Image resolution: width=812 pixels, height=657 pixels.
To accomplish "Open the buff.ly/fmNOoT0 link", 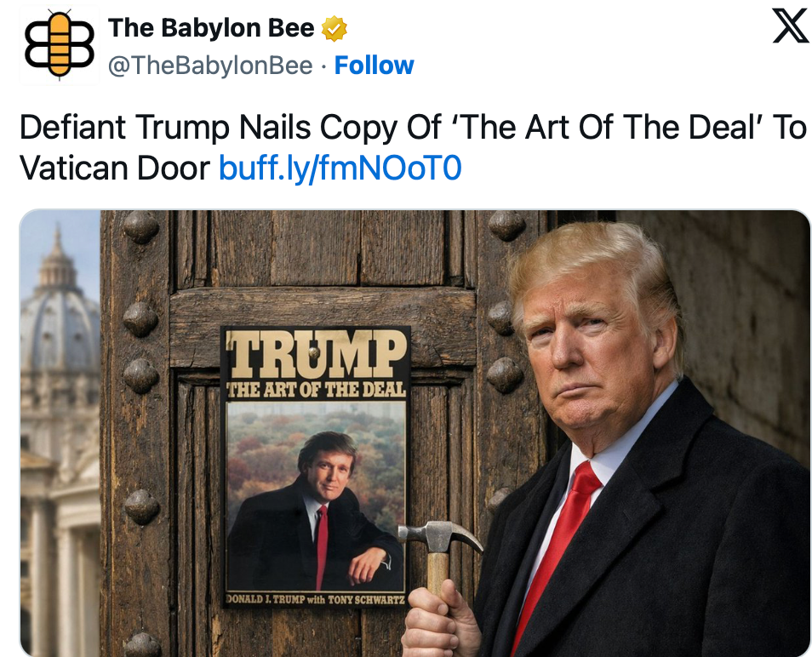I will pyautogui.click(x=340, y=169).
